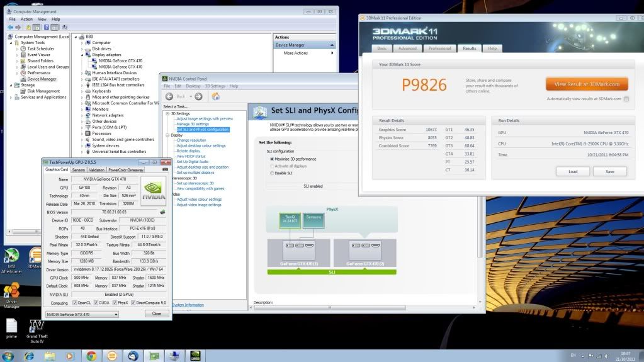Switch to GPU-Z in the taskbar
644x362 pixels.
[154, 356]
